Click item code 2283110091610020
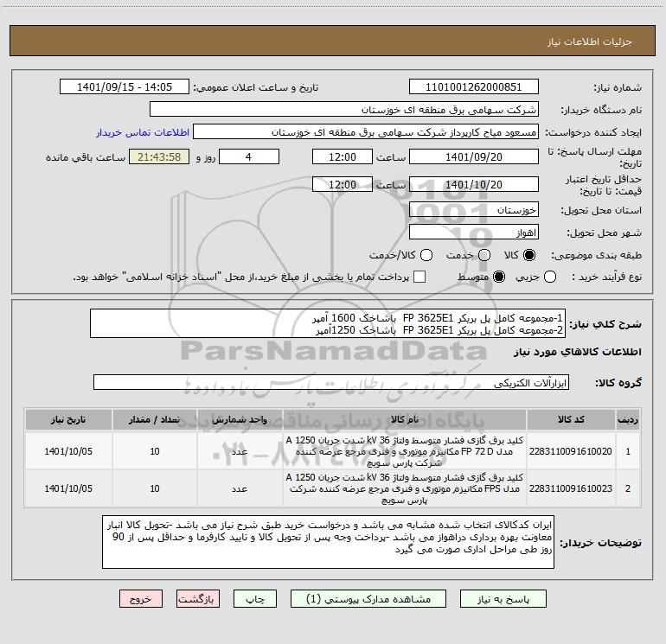The image size is (666, 644). point(571,452)
